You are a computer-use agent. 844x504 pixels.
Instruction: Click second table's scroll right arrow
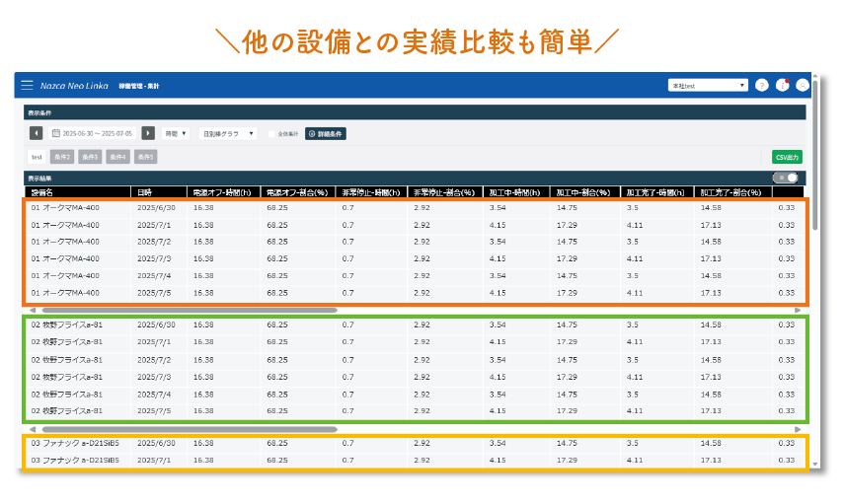pyautogui.click(x=798, y=429)
